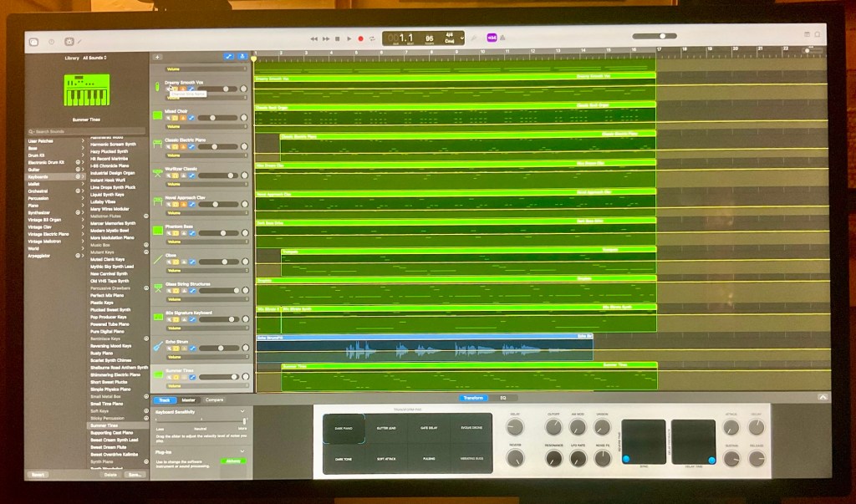This screenshot has width=856, height=504.
Task: Solo the Classic Electric Piano track
Action: [x=176, y=146]
